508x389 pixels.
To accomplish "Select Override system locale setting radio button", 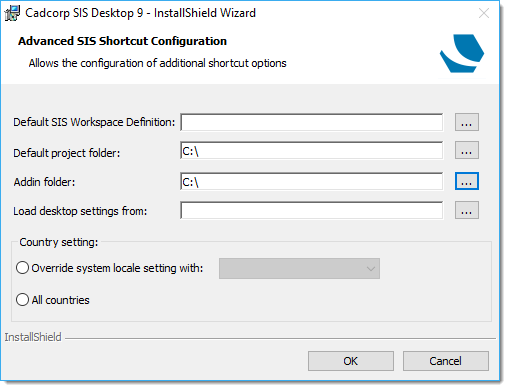I will pos(22,268).
